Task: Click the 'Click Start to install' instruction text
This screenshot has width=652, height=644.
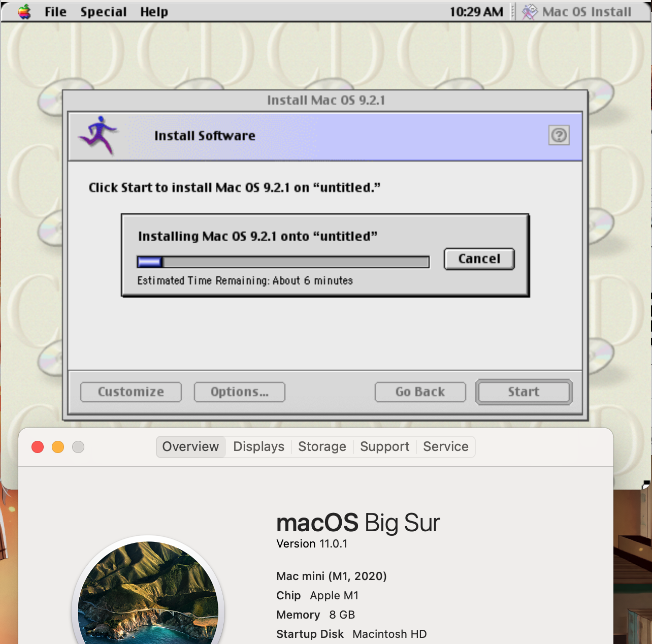Action: point(235,187)
